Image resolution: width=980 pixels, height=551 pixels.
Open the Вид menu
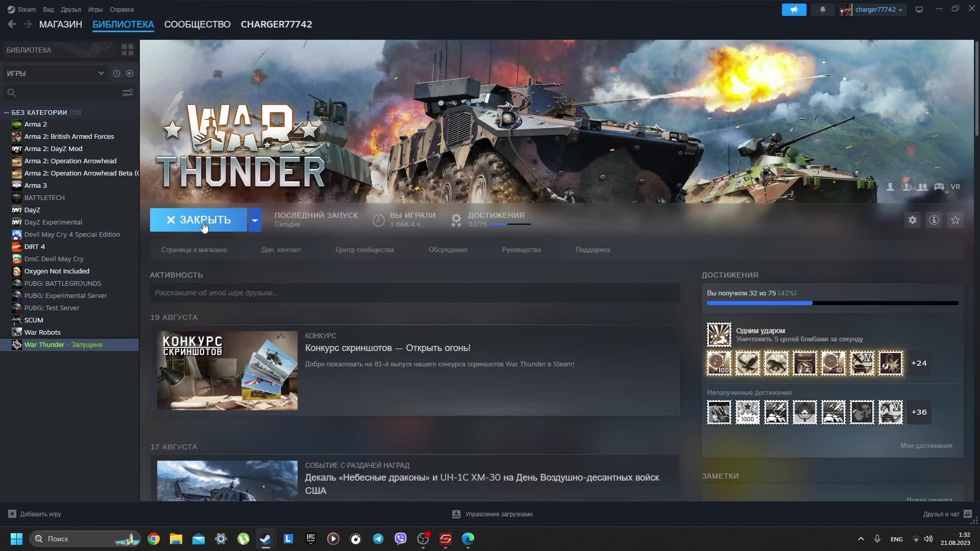click(48, 9)
